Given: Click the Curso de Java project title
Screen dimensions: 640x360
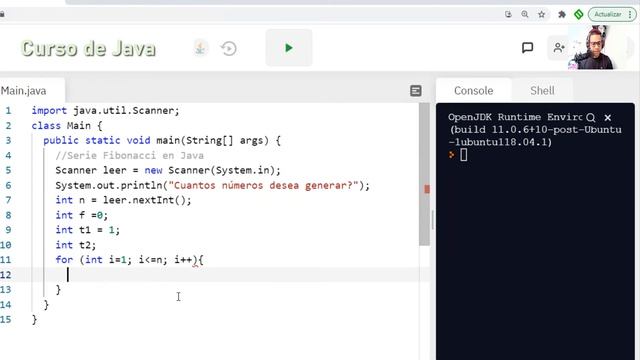Looking at the screenshot, I should [x=88, y=48].
